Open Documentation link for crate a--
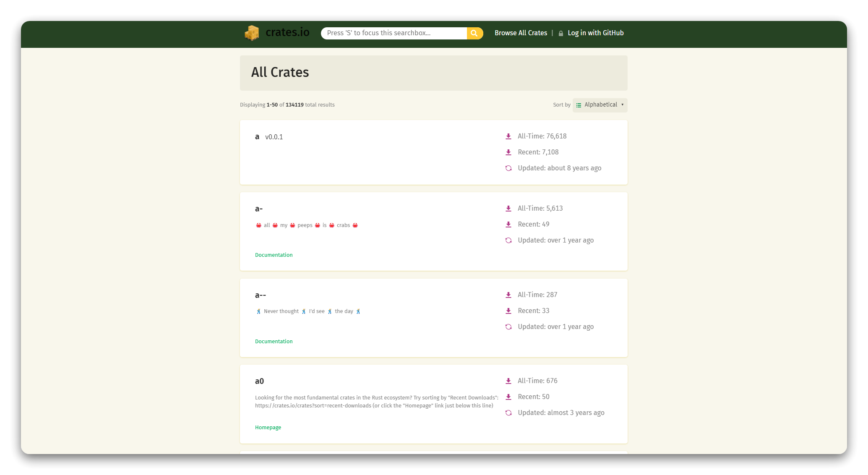The height and width of the screenshot is (475, 868). click(x=274, y=342)
